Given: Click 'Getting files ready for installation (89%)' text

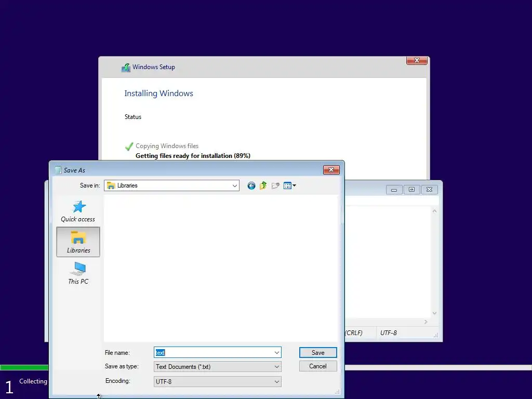Looking at the screenshot, I should (193, 156).
